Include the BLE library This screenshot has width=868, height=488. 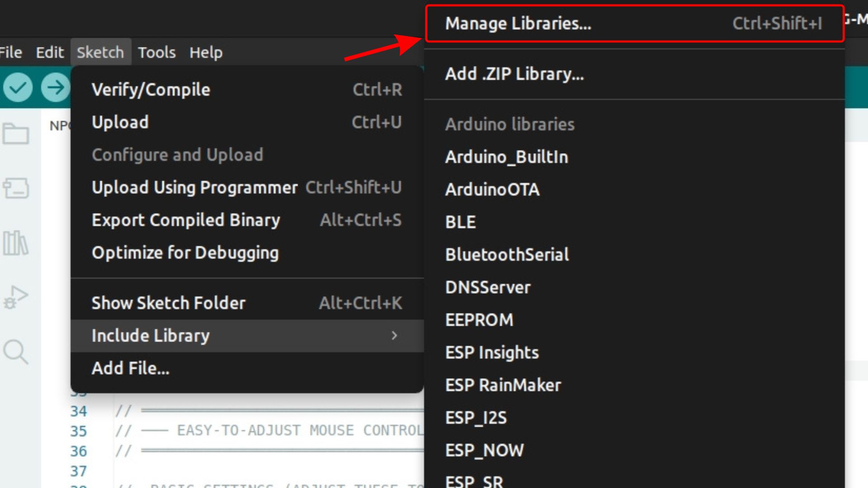(x=635, y=222)
